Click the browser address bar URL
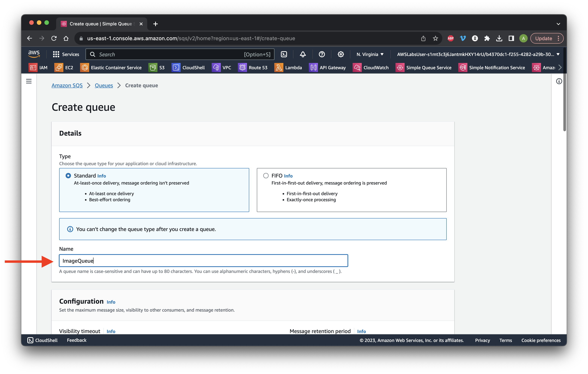Screen dimensions: 588x374 [x=191, y=38]
